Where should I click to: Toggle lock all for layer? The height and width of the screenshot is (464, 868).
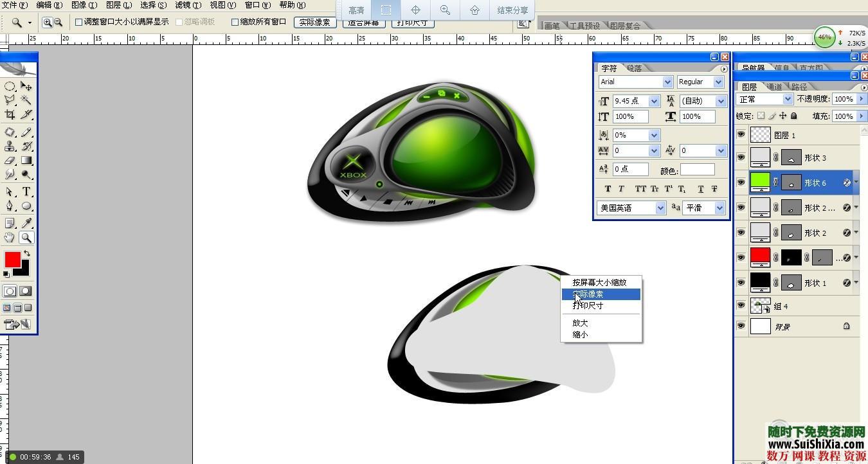pos(794,116)
